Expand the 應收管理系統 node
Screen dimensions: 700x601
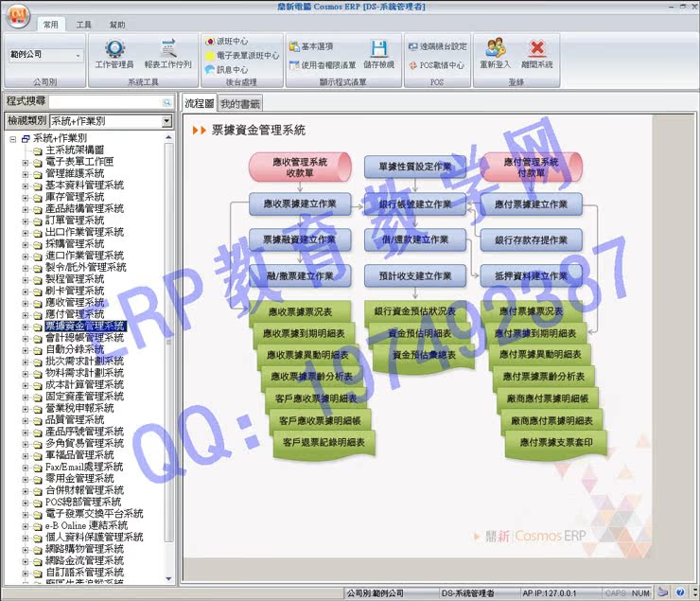click(x=26, y=304)
